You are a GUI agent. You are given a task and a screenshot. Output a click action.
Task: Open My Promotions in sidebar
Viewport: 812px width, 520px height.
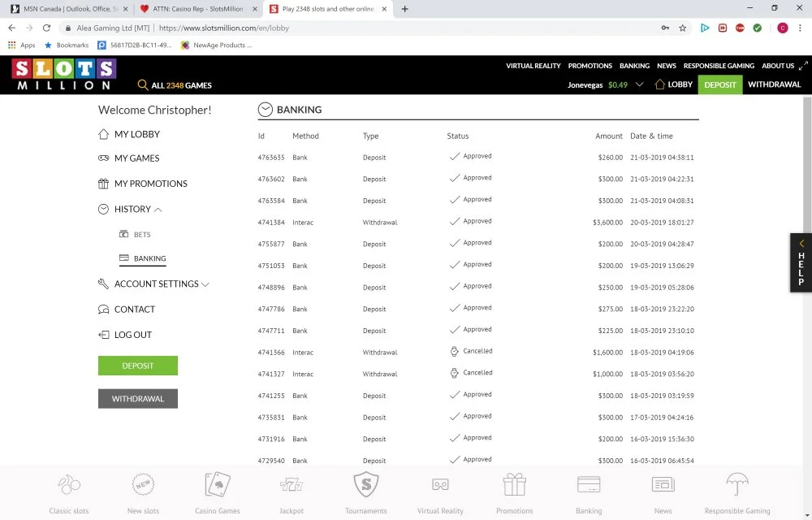pos(151,184)
